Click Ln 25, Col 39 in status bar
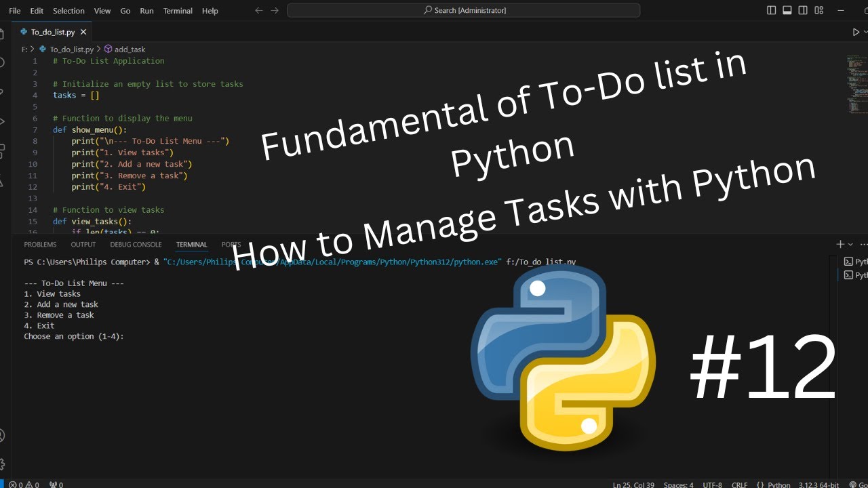The image size is (868, 488). click(633, 485)
